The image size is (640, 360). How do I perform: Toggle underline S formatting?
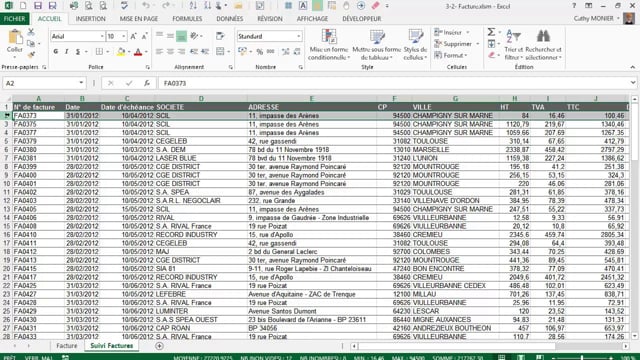[78, 52]
